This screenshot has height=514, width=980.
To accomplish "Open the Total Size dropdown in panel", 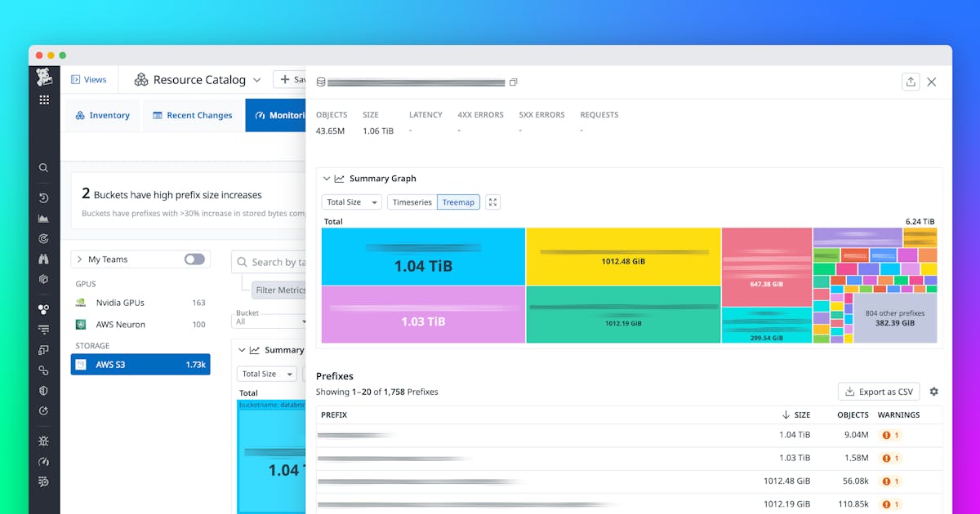I will tap(352, 202).
